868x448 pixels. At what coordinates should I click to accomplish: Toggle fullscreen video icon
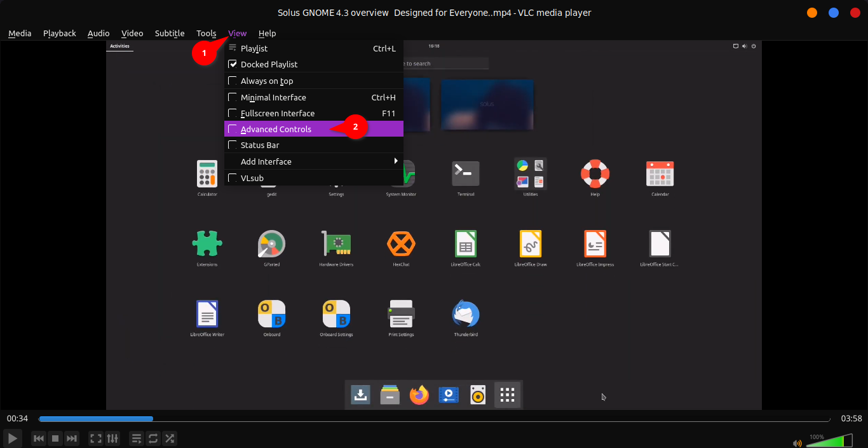(x=96, y=438)
